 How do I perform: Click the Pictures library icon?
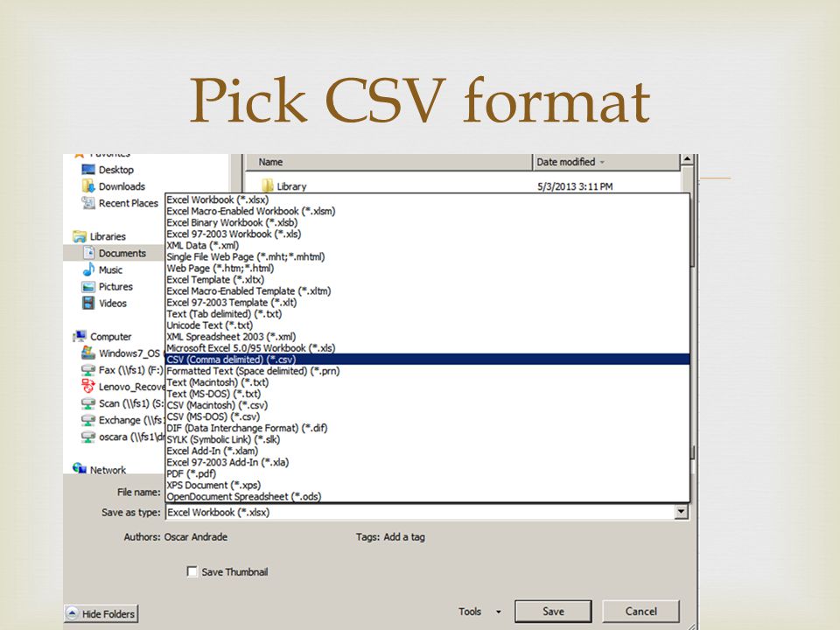[x=88, y=287]
